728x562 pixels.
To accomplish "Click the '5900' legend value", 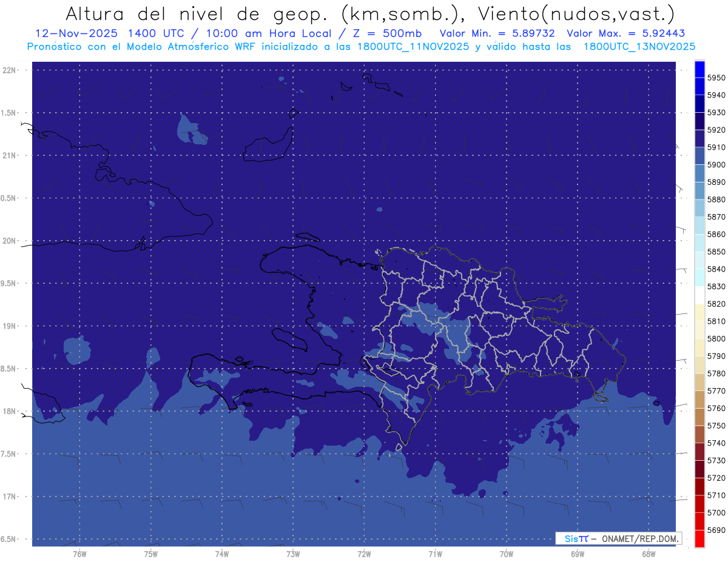I will (716, 165).
